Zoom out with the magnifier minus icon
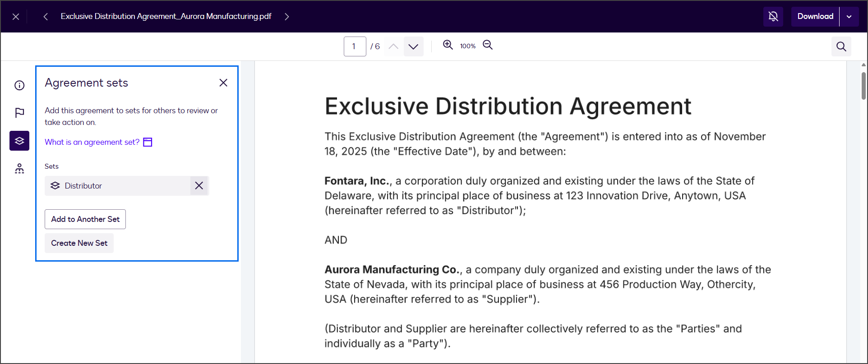 488,45
